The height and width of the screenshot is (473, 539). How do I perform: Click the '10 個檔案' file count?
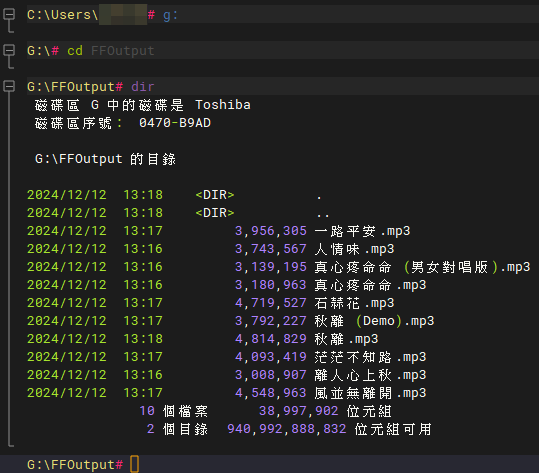pyautogui.click(x=174, y=411)
